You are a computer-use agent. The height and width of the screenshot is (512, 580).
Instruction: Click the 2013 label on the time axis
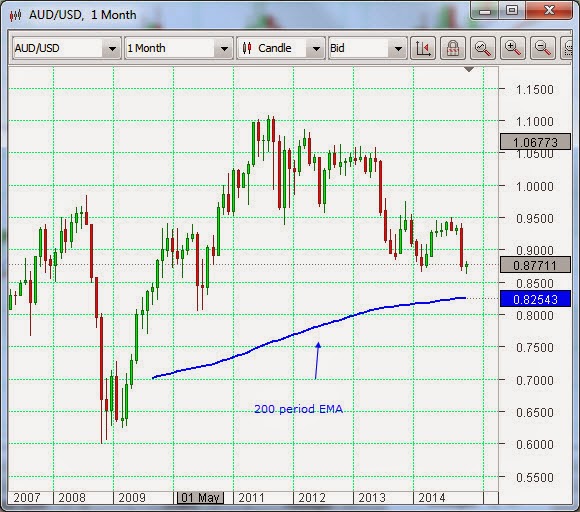[x=372, y=498]
